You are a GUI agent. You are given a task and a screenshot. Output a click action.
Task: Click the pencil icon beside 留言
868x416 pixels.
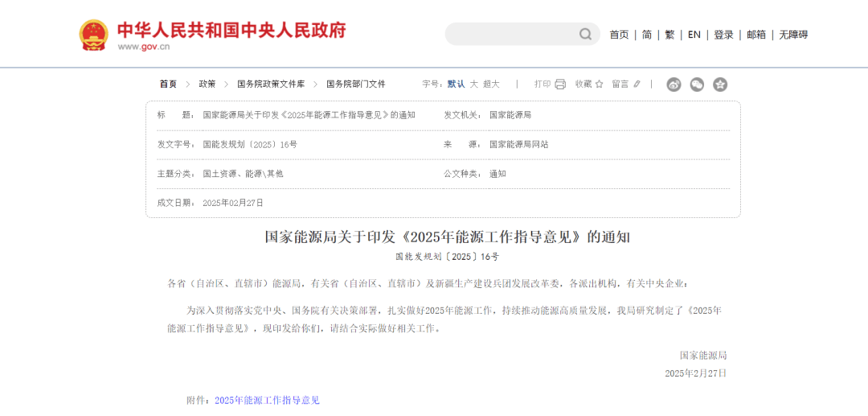(x=637, y=84)
